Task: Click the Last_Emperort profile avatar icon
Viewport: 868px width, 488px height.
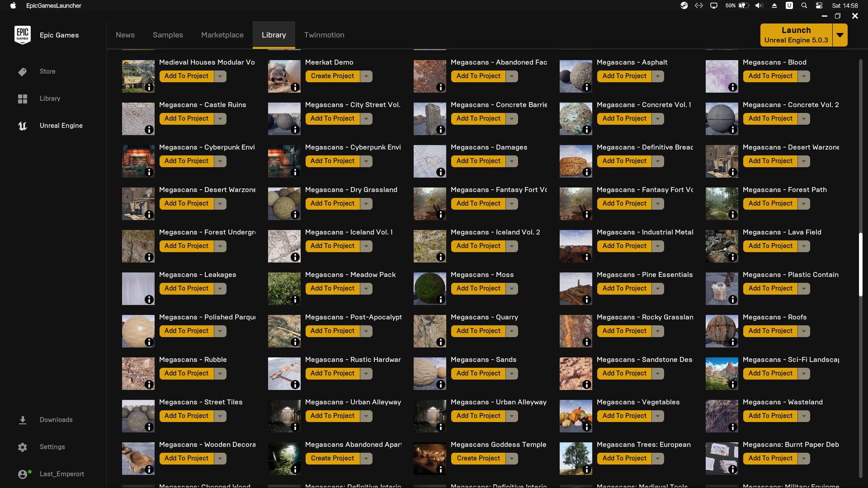Action: click(x=23, y=474)
